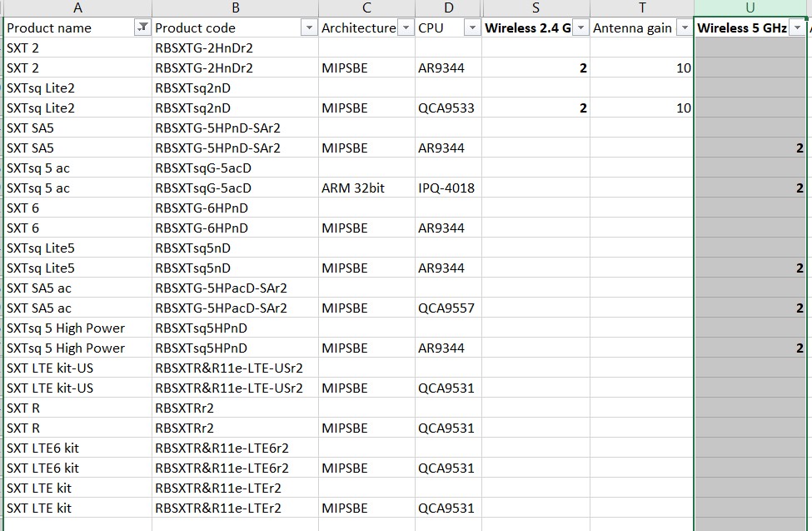This screenshot has width=812, height=531.
Task: Select first SXT SA5 ac name cell
Action: [x=77, y=288]
